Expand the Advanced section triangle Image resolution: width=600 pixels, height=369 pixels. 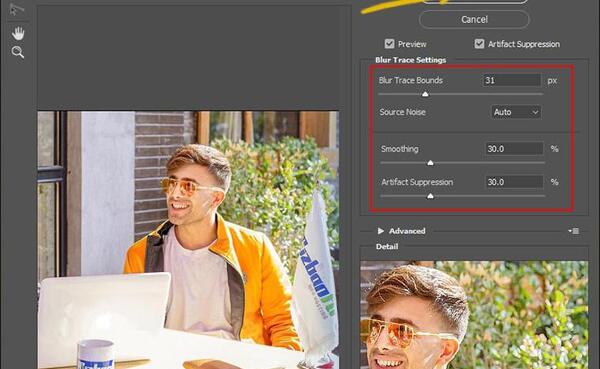381,231
